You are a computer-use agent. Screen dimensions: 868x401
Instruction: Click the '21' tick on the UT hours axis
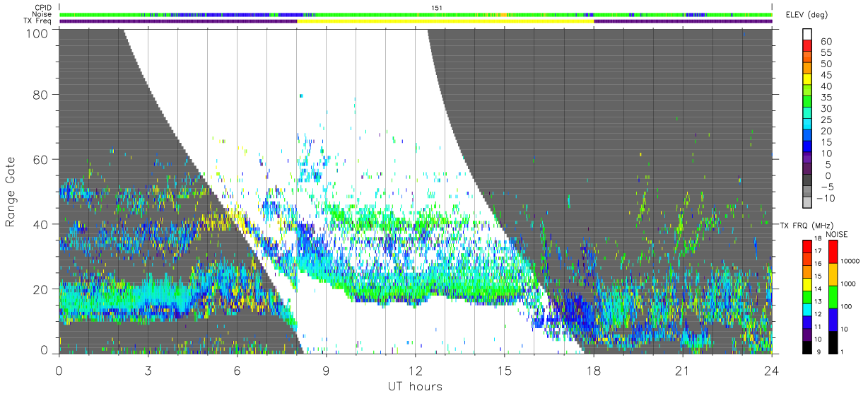coord(682,370)
